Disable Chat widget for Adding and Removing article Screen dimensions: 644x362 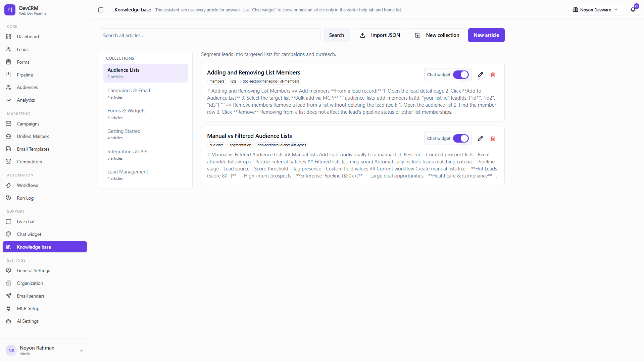461,75
